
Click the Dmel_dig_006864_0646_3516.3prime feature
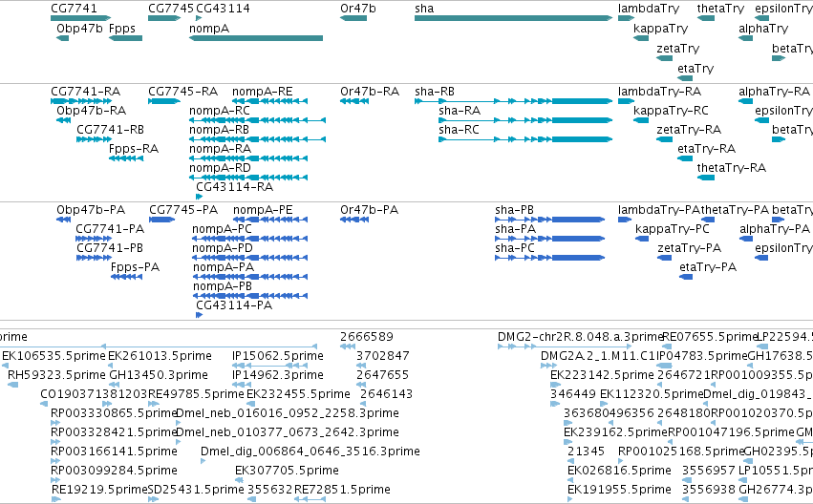[x=203, y=461]
